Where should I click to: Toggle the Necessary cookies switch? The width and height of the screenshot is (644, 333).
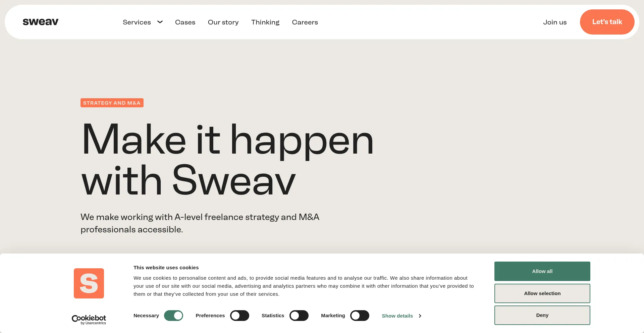pyautogui.click(x=173, y=316)
